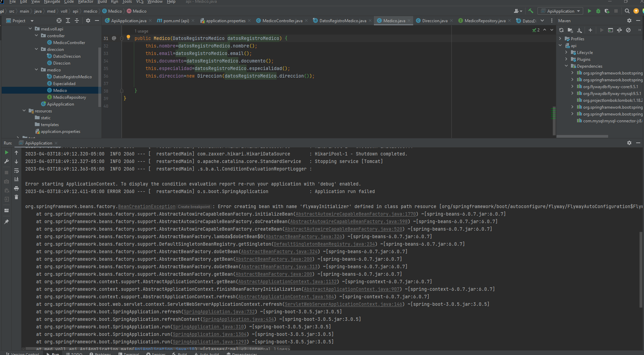Collapse the Maven Dependencies node

[x=566, y=66]
